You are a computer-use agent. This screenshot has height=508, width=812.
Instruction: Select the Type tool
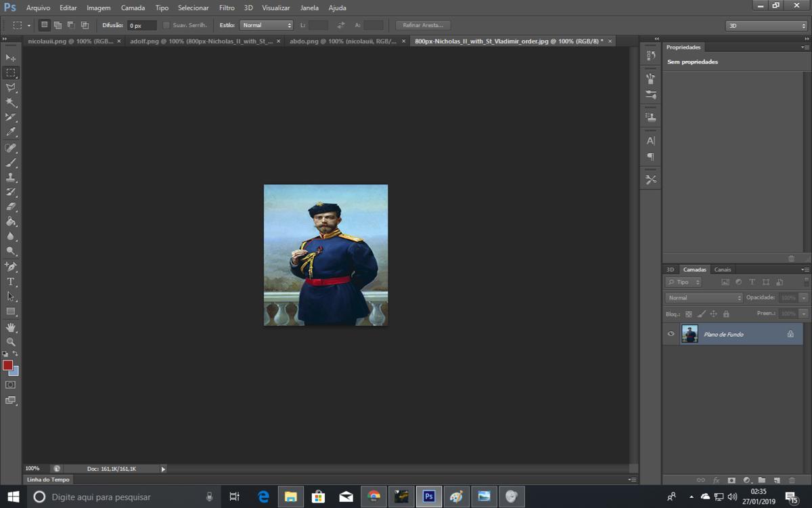11,282
